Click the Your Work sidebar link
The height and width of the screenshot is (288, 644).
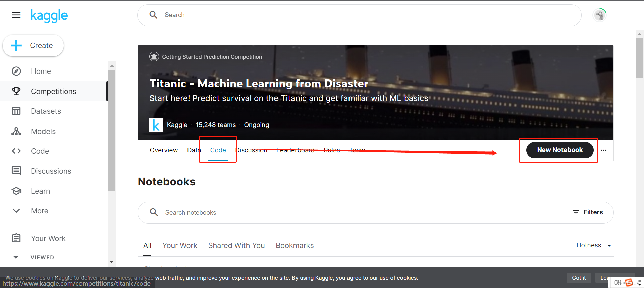48,238
